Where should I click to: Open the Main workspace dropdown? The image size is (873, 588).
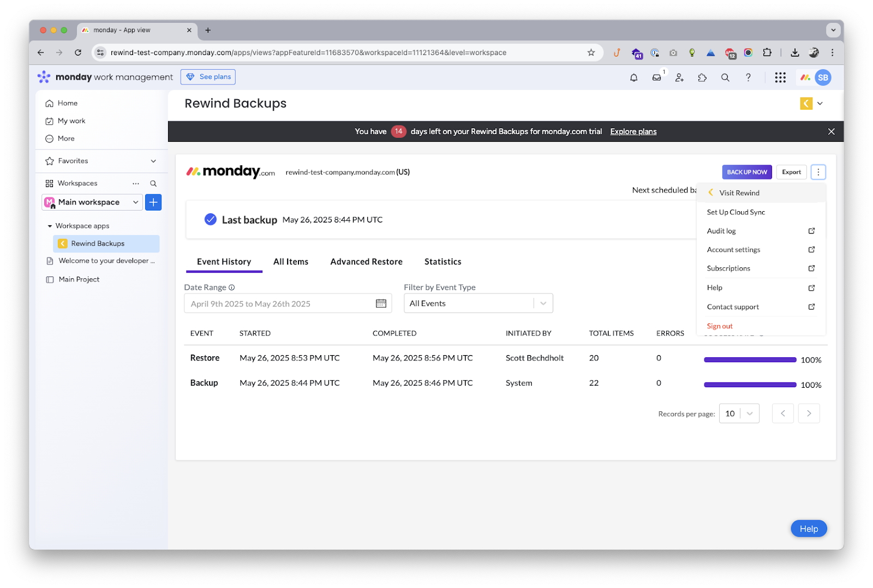(92, 202)
